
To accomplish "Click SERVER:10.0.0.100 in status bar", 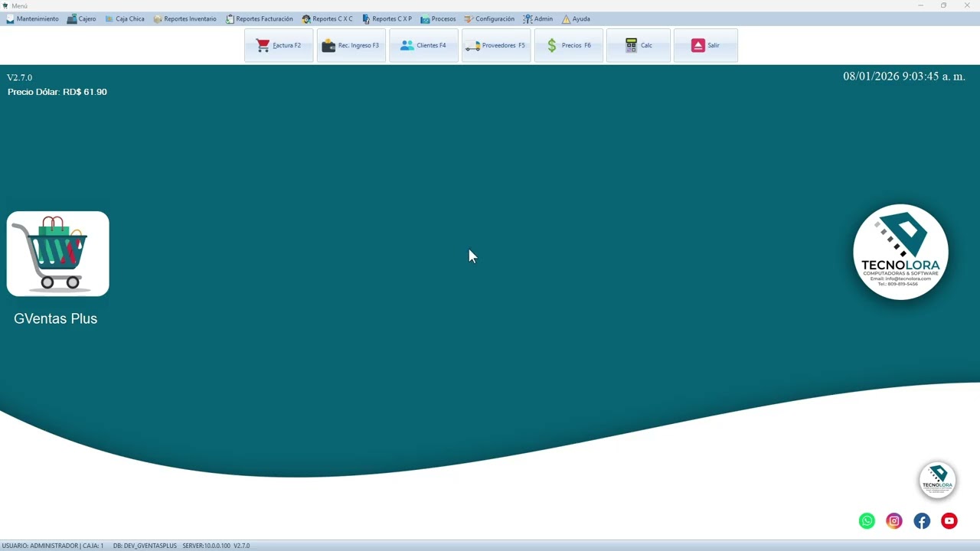I will [x=206, y=546].
